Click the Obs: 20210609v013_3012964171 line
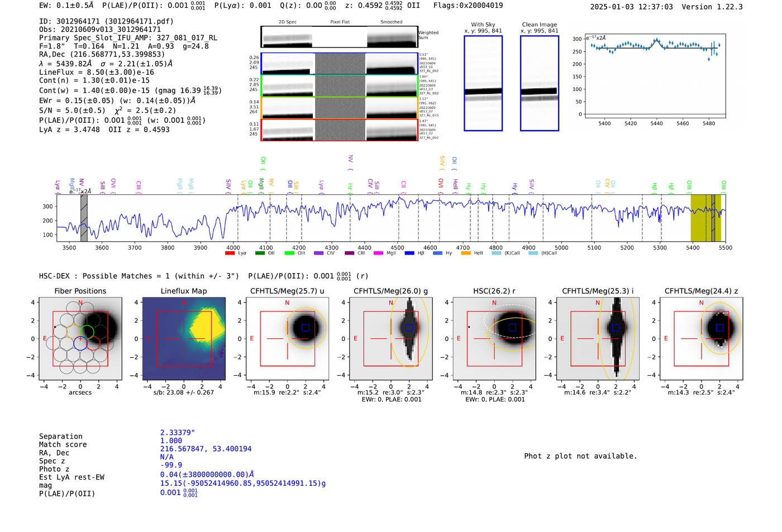 100,30
